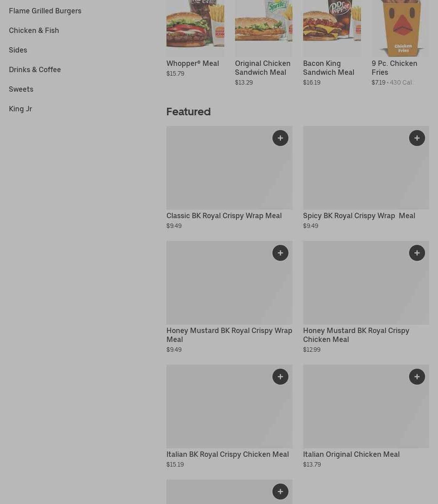Screen dimensions: 438x504
Task: Add Honey Mustard BK Royal Crispy Wrap Meal
Action: click(280, 253)
